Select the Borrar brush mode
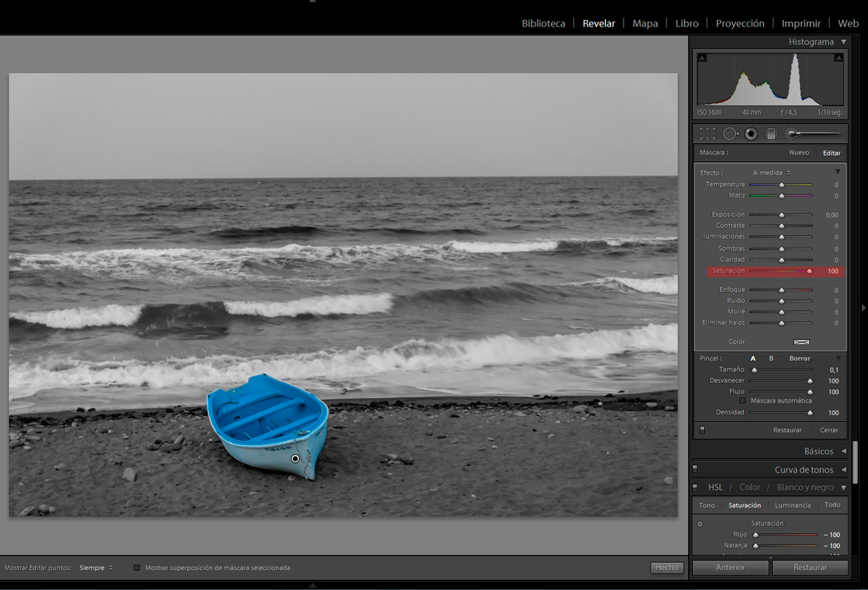Image resolution: width=868 pixels, height=590 pixels. click(799, 358)
